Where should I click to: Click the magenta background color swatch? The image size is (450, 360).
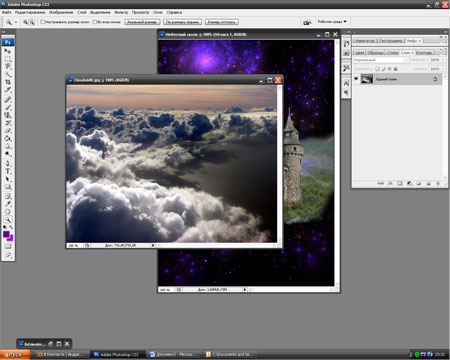(10, 238)
